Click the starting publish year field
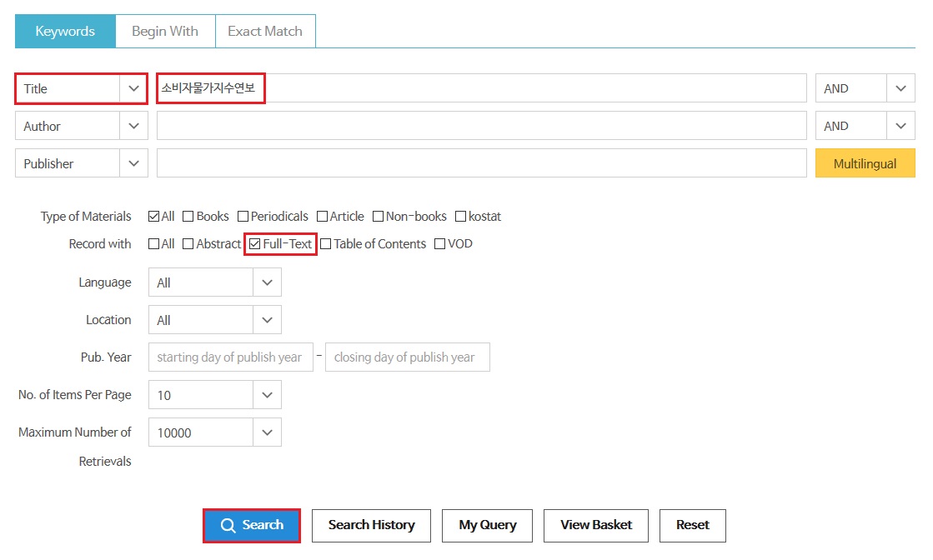 230,357
